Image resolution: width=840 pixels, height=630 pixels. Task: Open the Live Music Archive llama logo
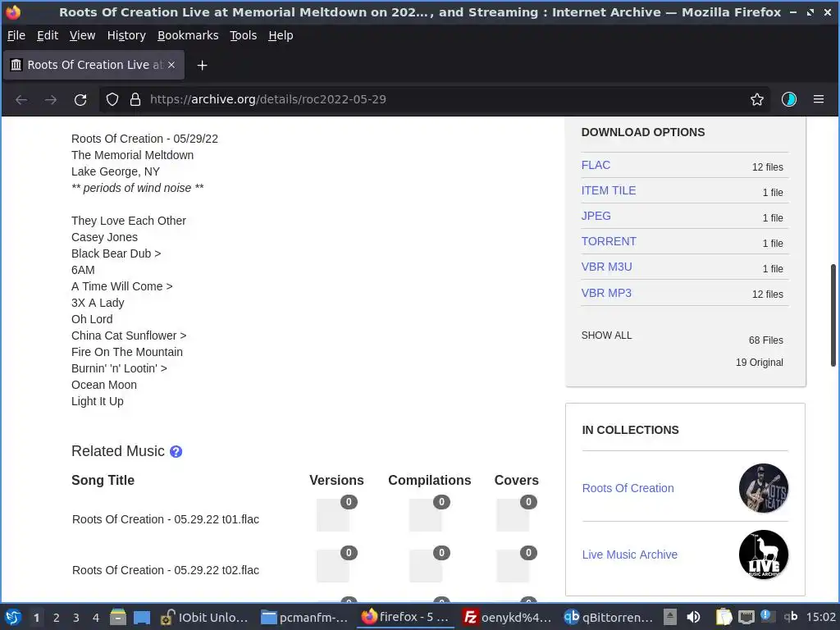pos(764,555)
